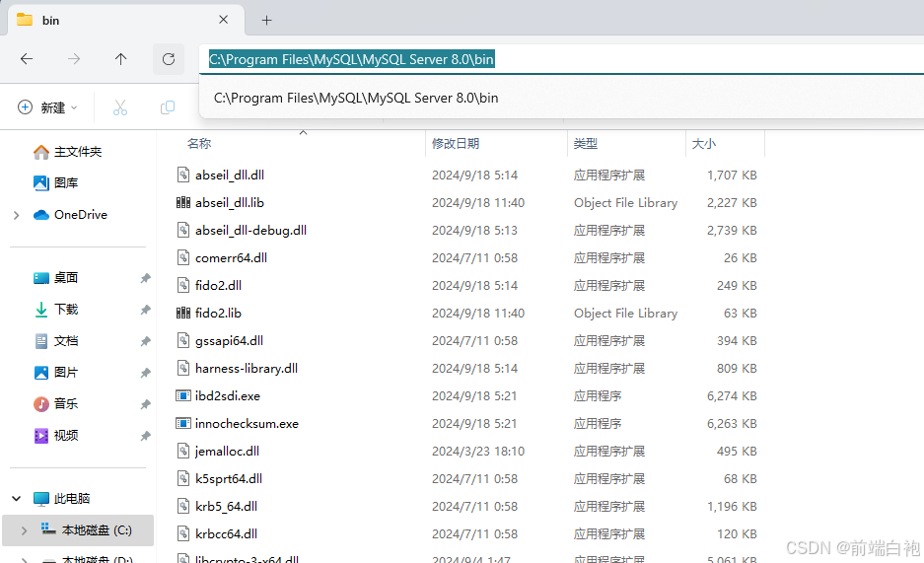The image size is (924, 563).
Task: Click the pin icon beside 下载
Action: tap(145, 310)
